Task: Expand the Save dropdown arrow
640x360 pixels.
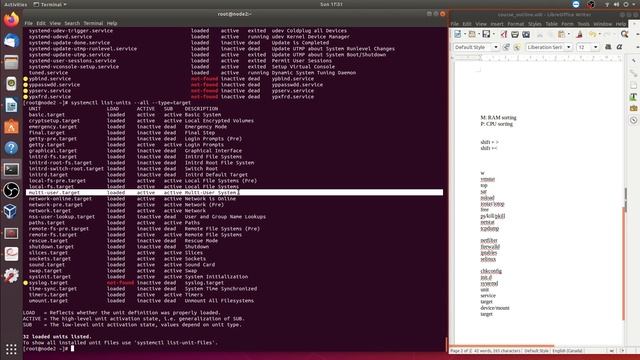Action: 494,34
